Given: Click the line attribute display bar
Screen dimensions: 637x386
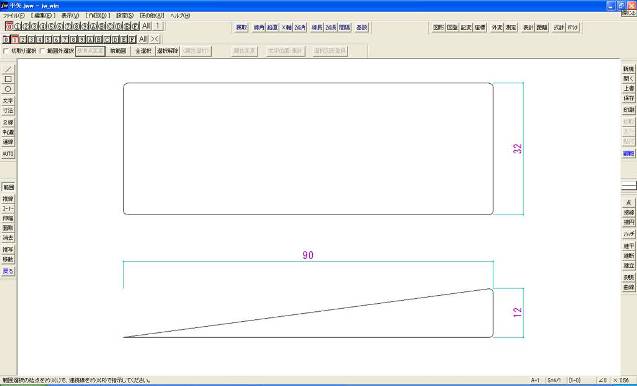Looking at the screenshot, I should pyautogui.click(x=628, y=186).
